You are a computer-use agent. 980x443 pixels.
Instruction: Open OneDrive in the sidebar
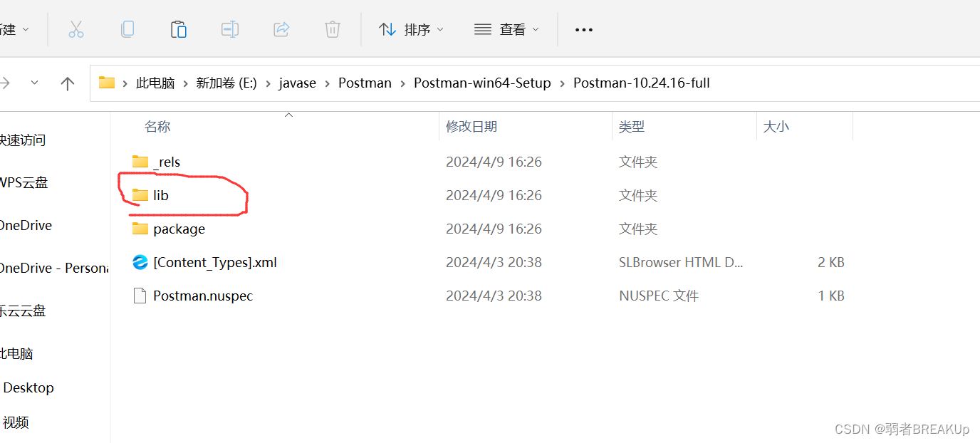[x=26, y=225]
